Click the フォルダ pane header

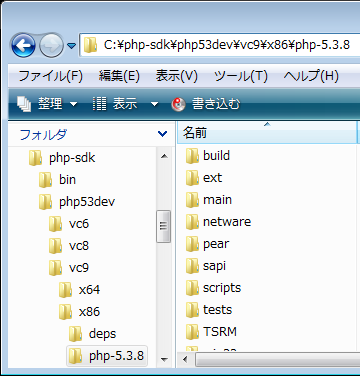point(92,134)
